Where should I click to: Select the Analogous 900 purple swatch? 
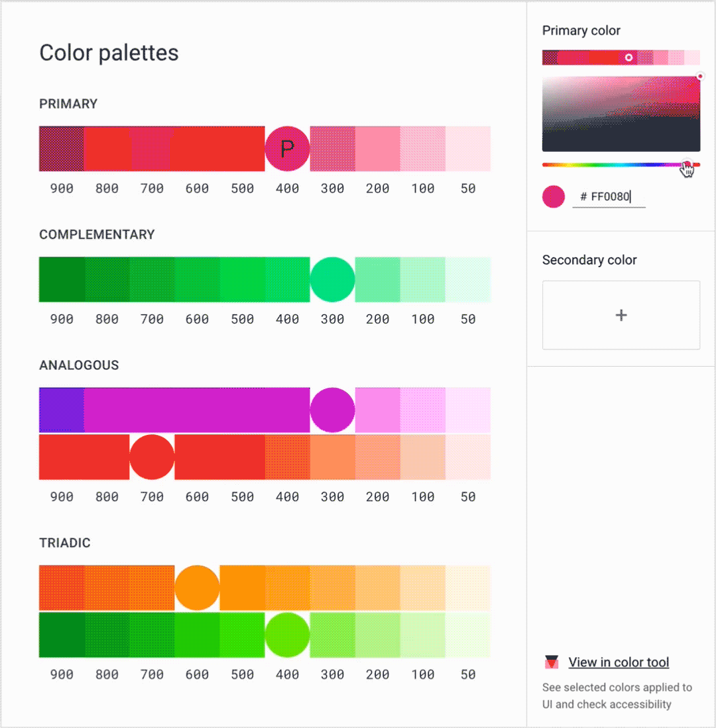(x=62, y=410)
